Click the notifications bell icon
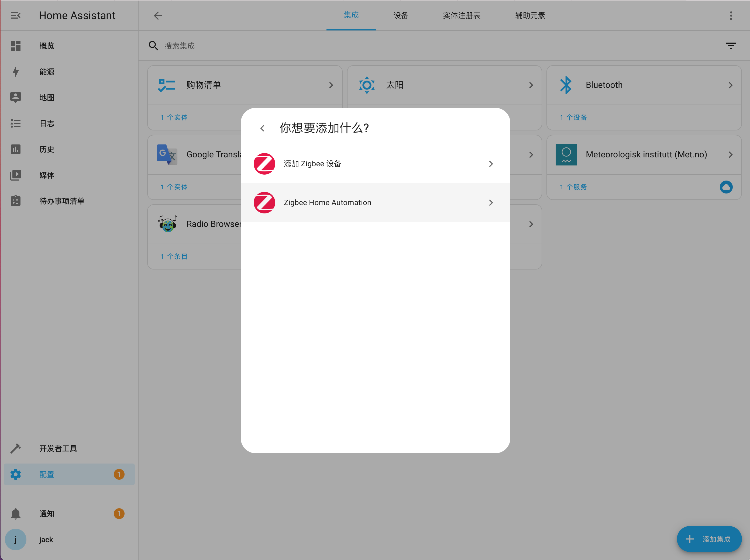 [x=16, y=514]
